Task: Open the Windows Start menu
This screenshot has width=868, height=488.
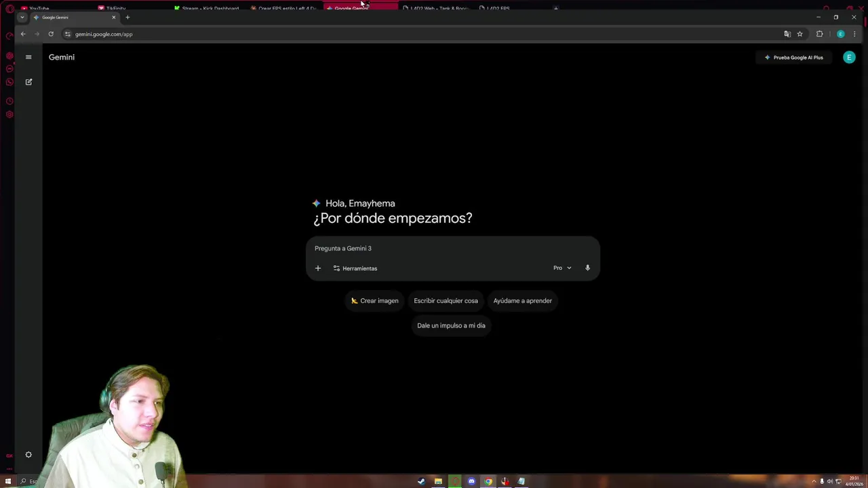Action: 8,481
